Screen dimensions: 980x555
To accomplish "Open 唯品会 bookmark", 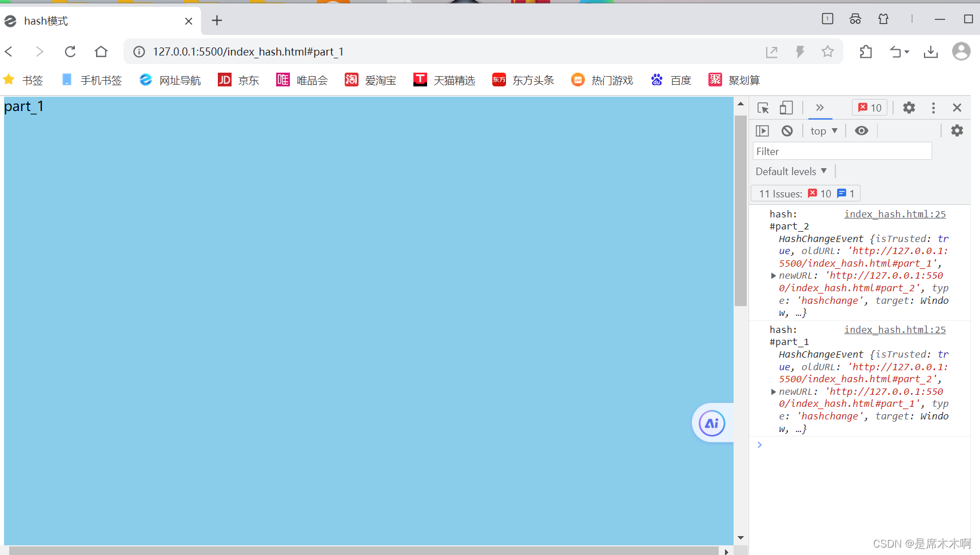I will point(302,80).
